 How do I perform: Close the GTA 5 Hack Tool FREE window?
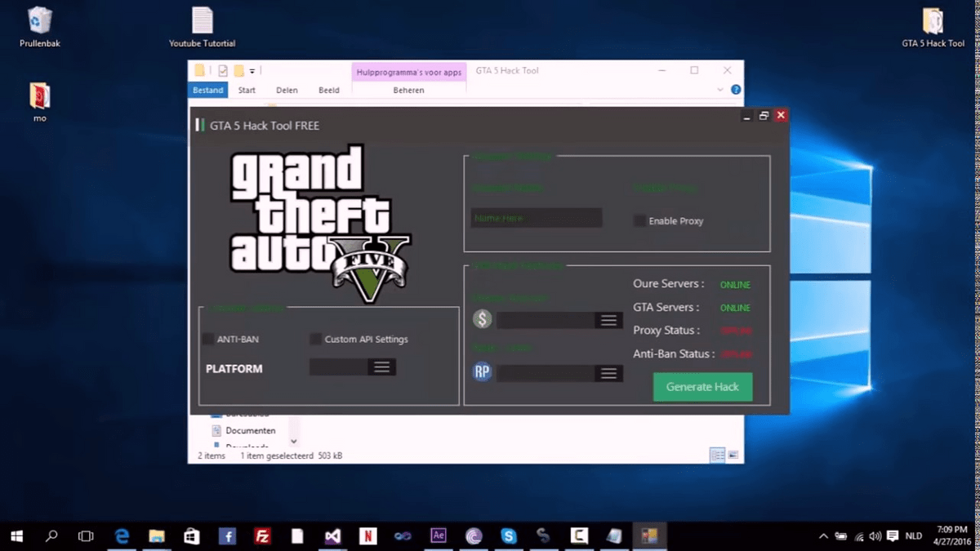pyautogui.click(x=781, y=116)
